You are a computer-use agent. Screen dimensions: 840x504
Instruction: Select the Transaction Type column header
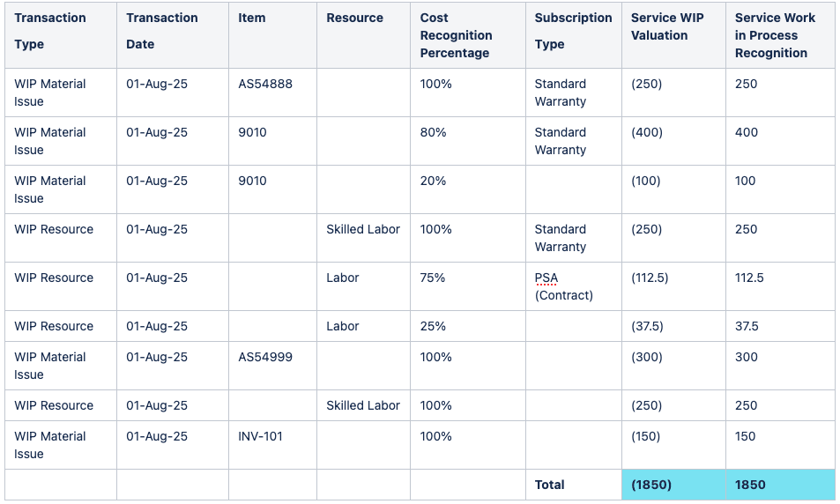[61, 35]
